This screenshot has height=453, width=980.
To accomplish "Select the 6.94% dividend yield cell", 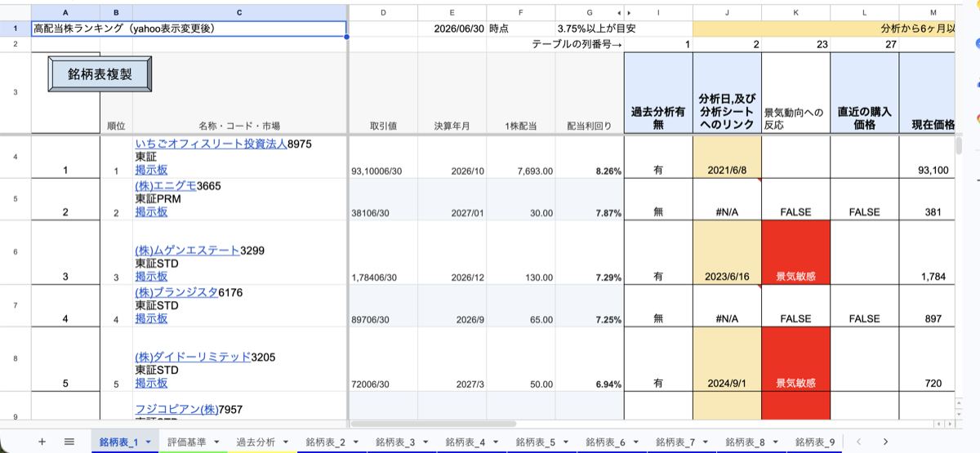I will click(589, 358).
